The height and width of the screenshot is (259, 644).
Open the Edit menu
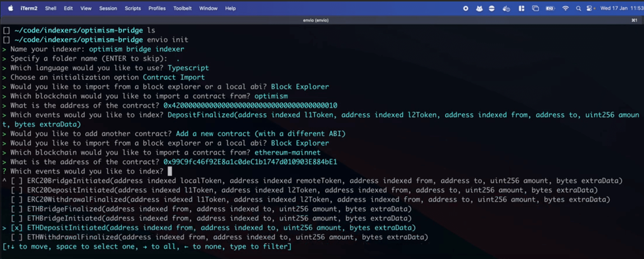click(68, 8)
